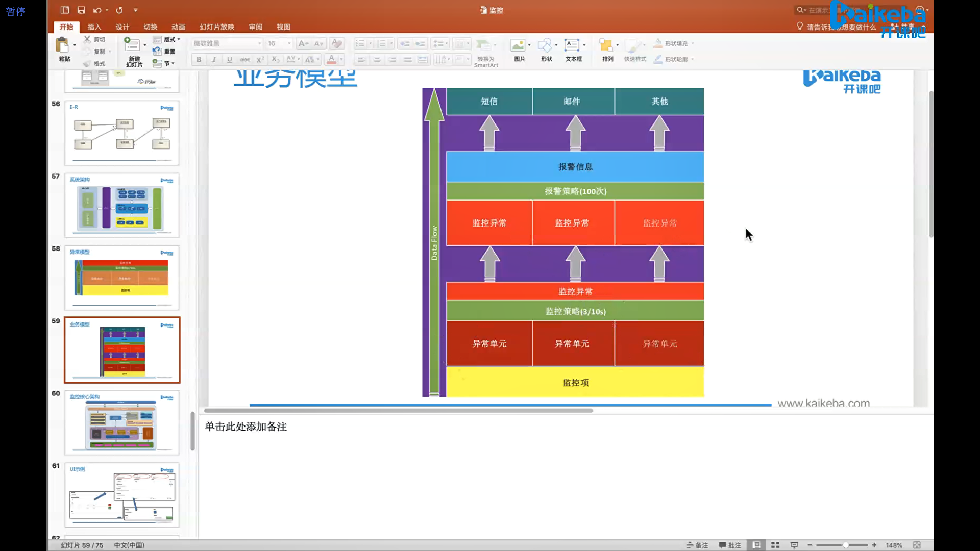This screenshot has height=551, width=980.
Task: Open the 幻灯片放映 ribbon tab
Action: pos(217,27)
